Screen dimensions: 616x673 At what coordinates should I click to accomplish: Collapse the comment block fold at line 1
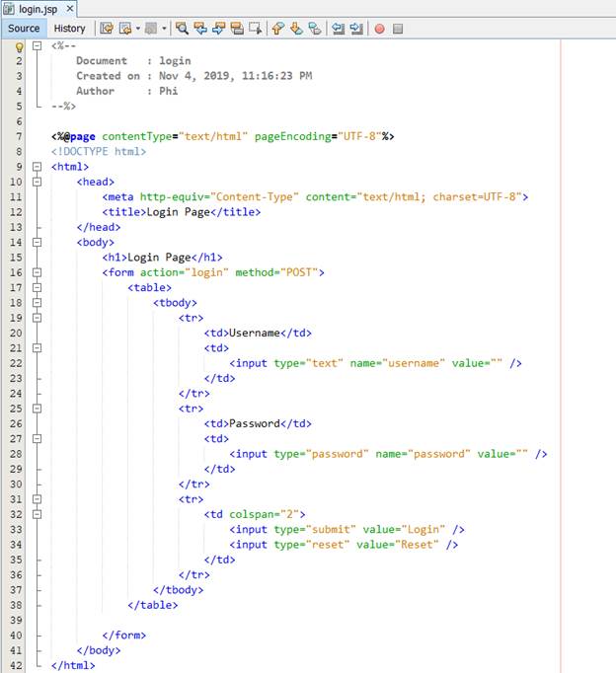click(38, 45)
